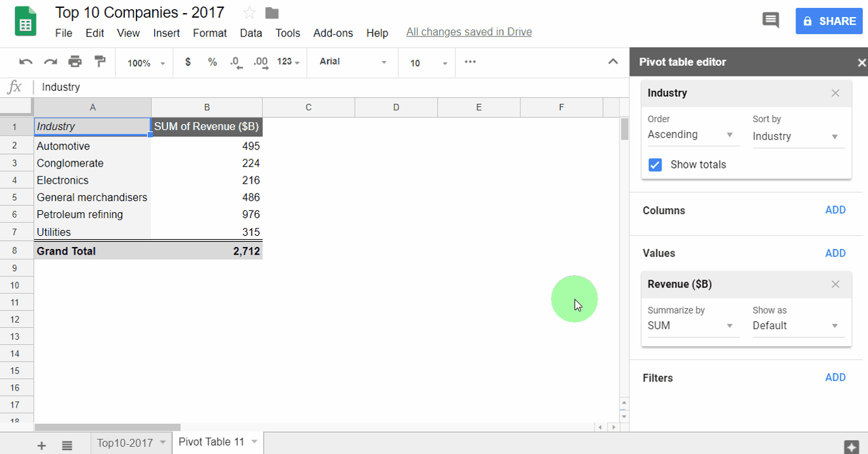The image size is (868, 454).
Task: Select the cell with value 976
Action: coord(207,214)
